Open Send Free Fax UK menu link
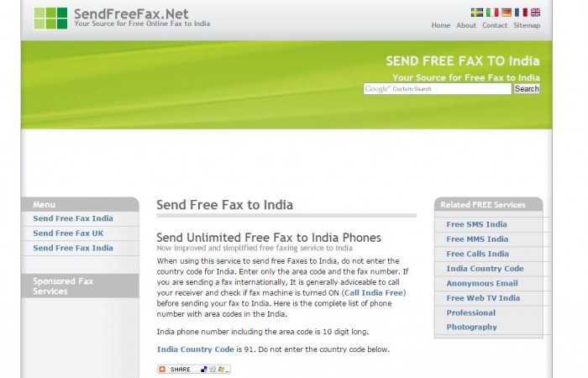588x378 pixels. 68,234
